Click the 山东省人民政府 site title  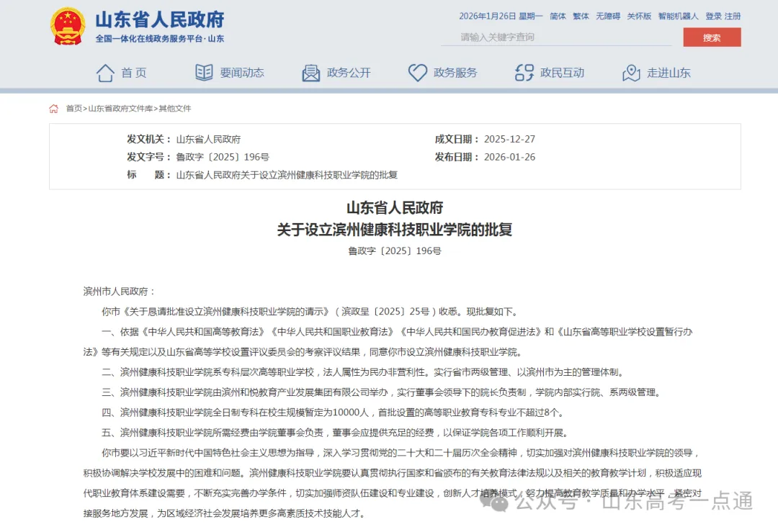point(160,19)
